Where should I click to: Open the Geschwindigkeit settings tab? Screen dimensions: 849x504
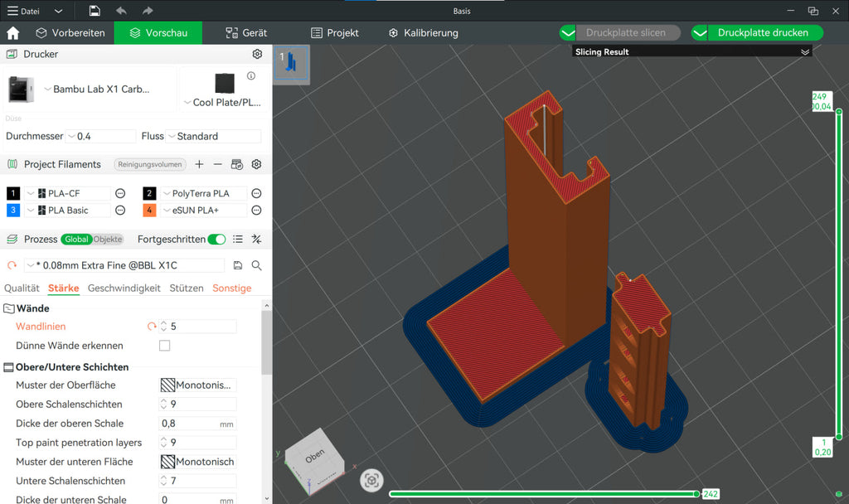pyautogui.click(x=124, y=288)
